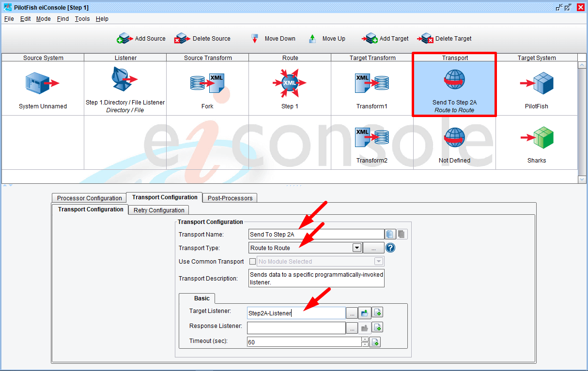Viewport: 588px width, 371px height.
Task: Open Transport Type dropdown
Action: [x=357, y=248]
